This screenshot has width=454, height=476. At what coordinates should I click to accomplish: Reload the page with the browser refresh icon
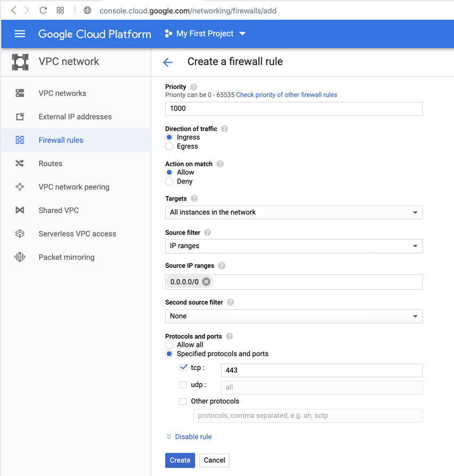pos(43,10)
